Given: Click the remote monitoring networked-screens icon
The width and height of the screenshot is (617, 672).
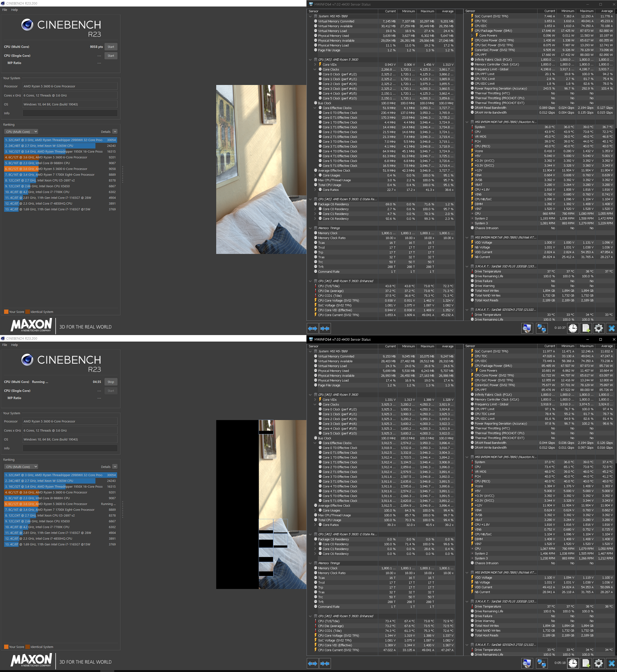Looking at the screenshot, I should click(542, 328).
